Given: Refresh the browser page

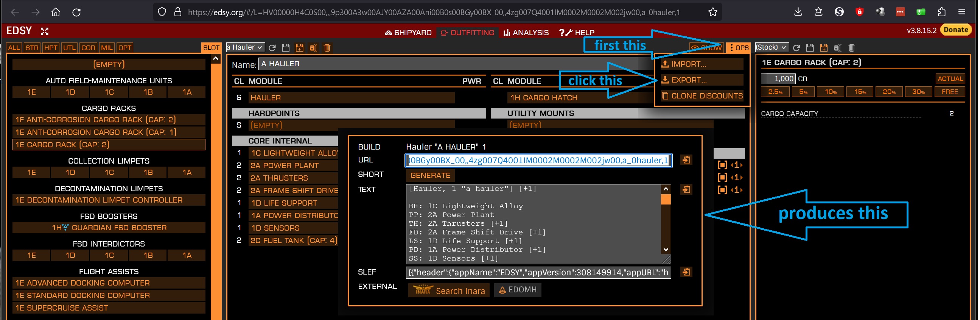Looking at the screenshot, I should tap(76, 12).
